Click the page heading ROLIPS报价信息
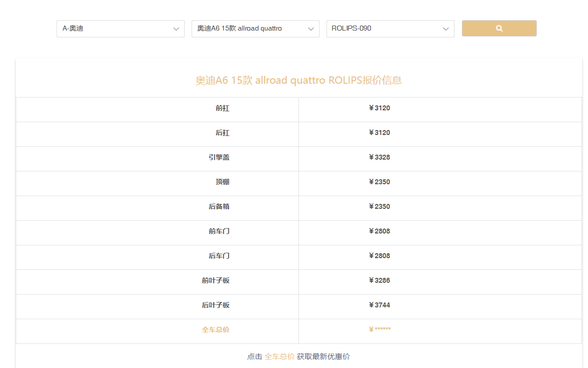The height and width of the screenshot is (368, 588). point(298,80)
